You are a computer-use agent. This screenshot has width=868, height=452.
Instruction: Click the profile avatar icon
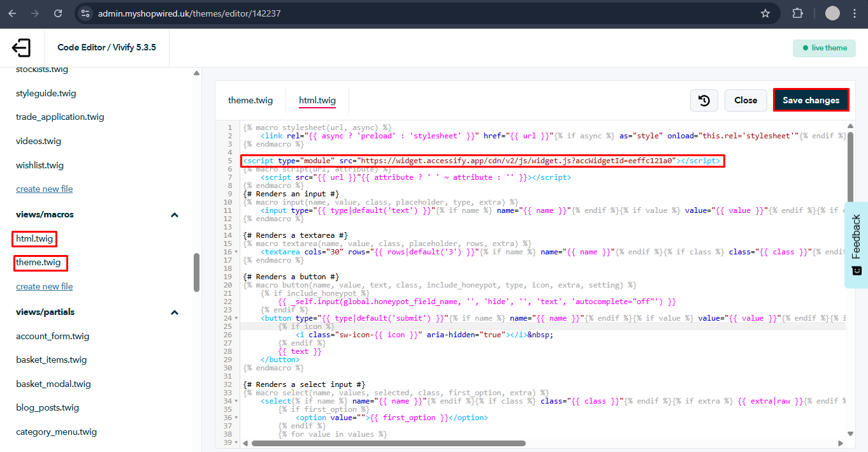click(x=832, y=13)
